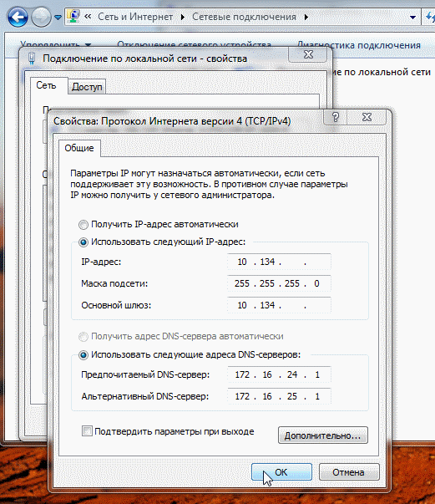Click the «Общие» tab
Image resolution: width=435 pixels, height=504 pixels.
pos(79,148)
